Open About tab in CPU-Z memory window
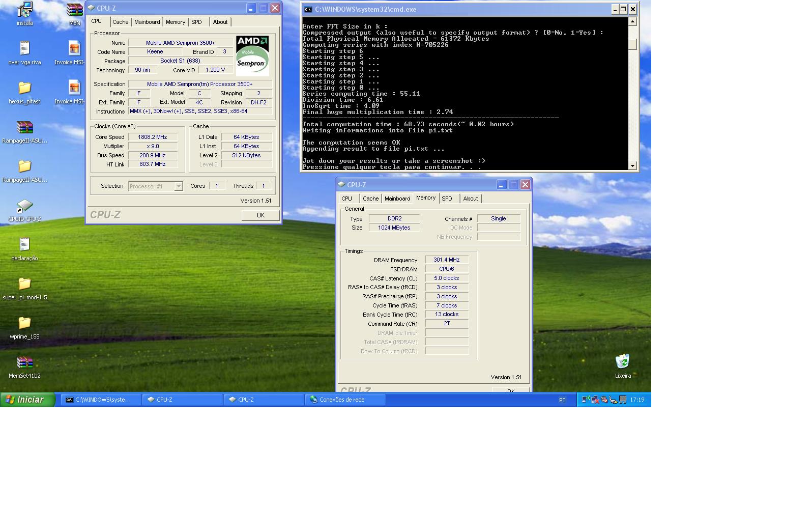Image resolution: width=812 pixels, height=508 pixels. pos(471,199)
